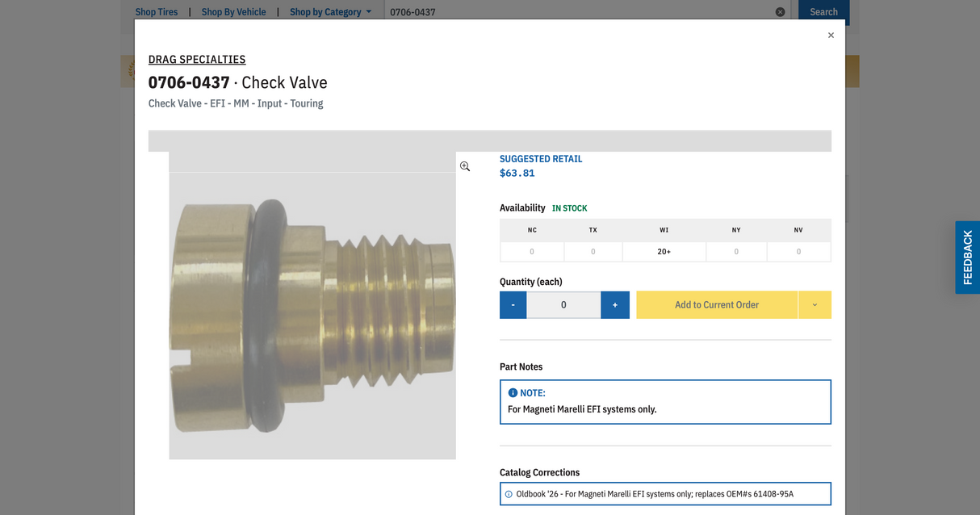
Task: Click the 0706-0437 part number heading
Action: tap(189, 82)
